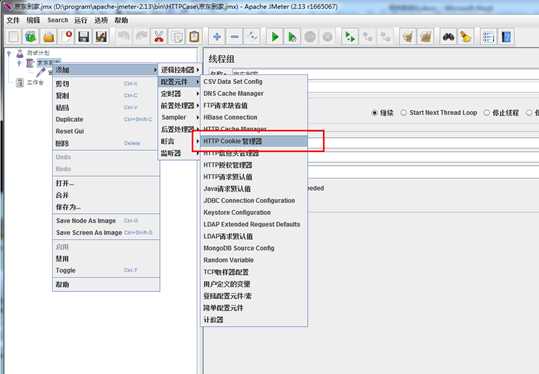This screenshot has height=374, width=539.
Task: Select the 停止线程 radio button
Action: [x=487, y=113]
